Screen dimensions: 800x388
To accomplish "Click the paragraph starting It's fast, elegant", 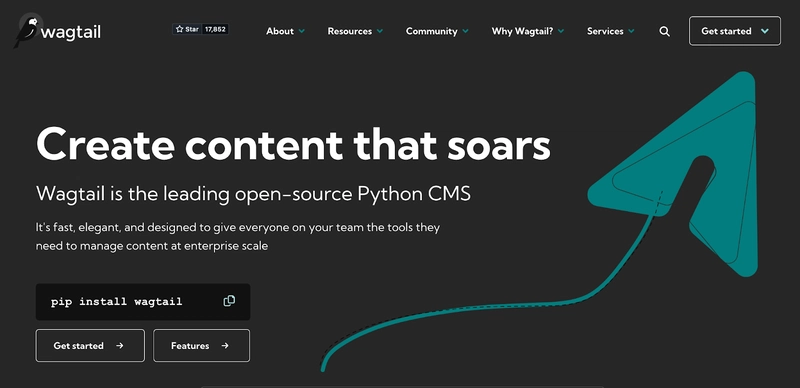I will (x=238, y=236).
